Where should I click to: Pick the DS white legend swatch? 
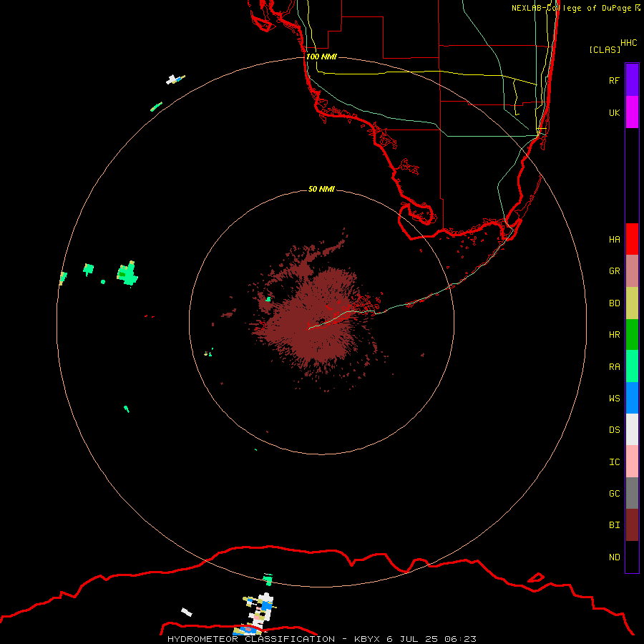pos(632,429)
